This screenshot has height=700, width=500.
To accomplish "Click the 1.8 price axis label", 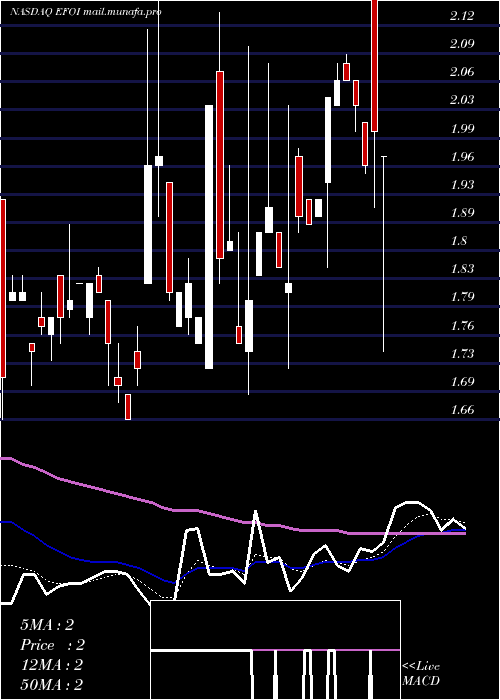I will (459, 242).
